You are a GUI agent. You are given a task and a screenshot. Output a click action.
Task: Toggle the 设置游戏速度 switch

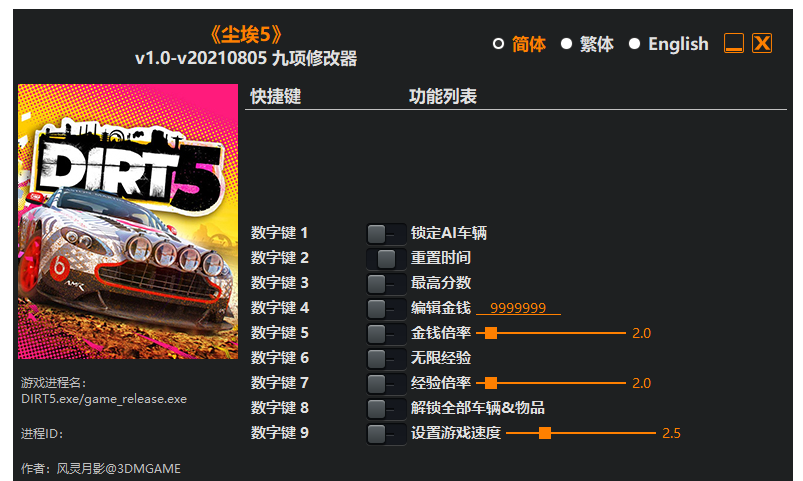[387, 433]
